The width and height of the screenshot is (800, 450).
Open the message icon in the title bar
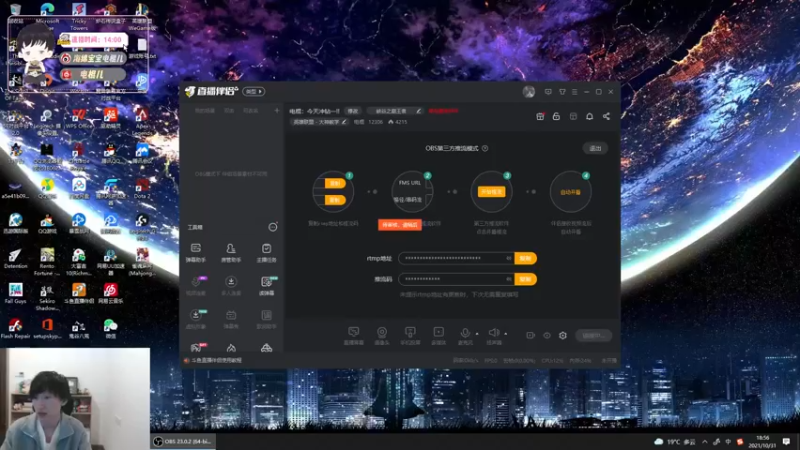click(548, 92)
